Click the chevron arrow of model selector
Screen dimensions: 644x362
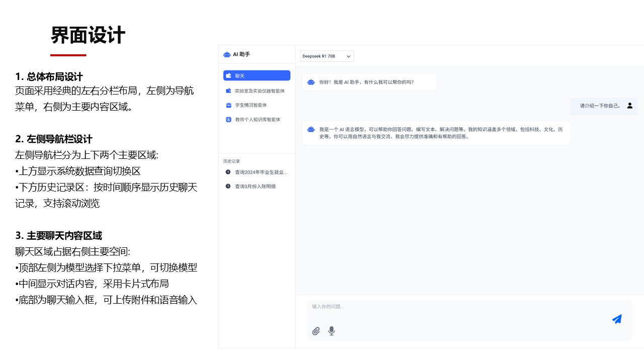pos(348,56)
